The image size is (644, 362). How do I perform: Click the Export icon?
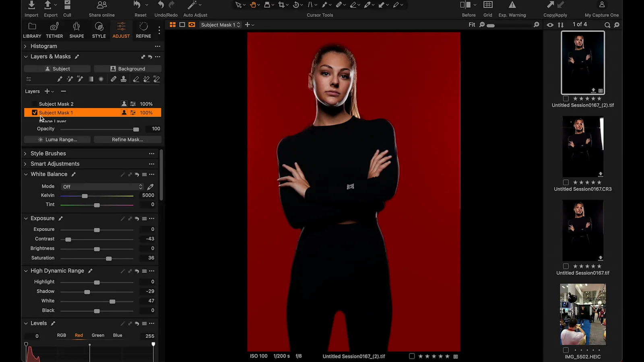47,5
